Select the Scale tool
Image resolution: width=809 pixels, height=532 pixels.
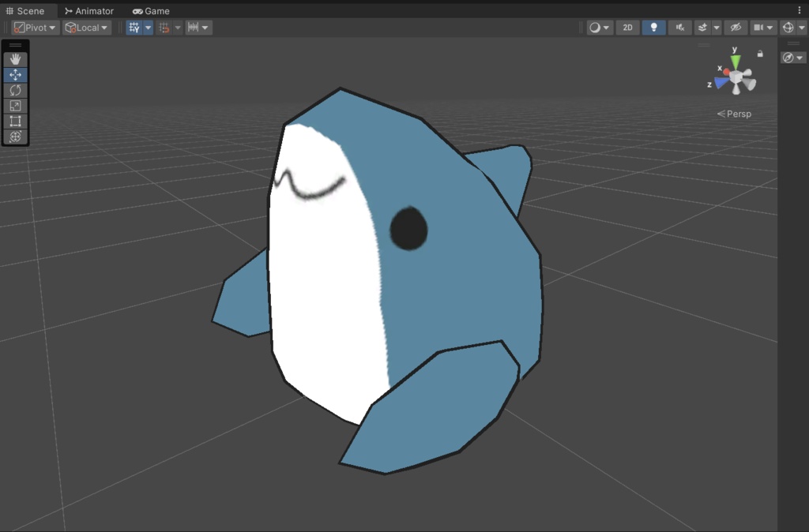pos(14,105)
